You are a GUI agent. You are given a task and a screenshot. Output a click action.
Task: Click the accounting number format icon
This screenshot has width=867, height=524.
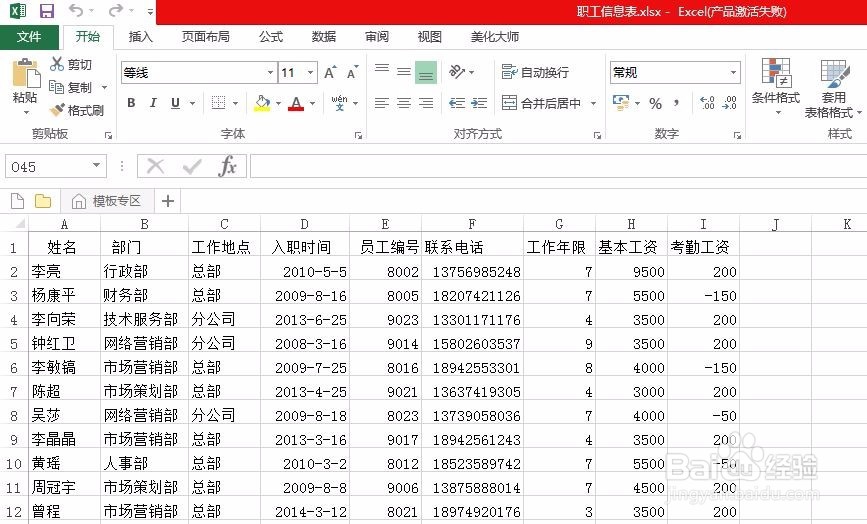pos(621,103)
